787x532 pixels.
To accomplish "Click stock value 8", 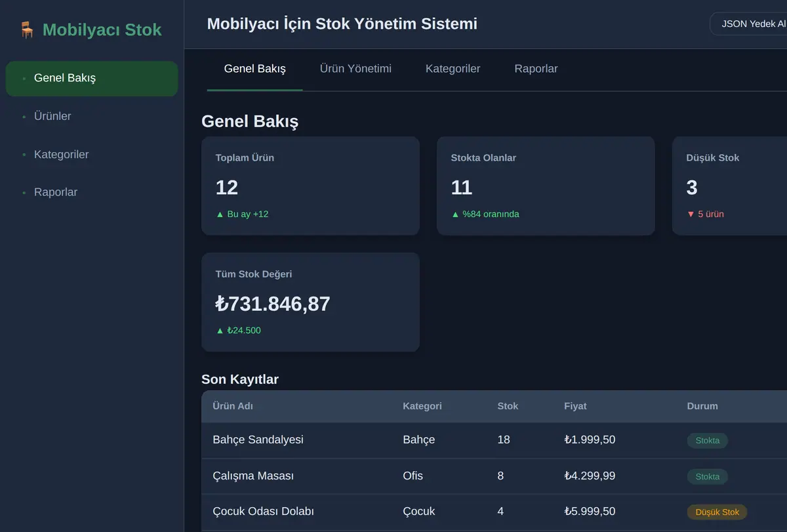I will (500, 476).
